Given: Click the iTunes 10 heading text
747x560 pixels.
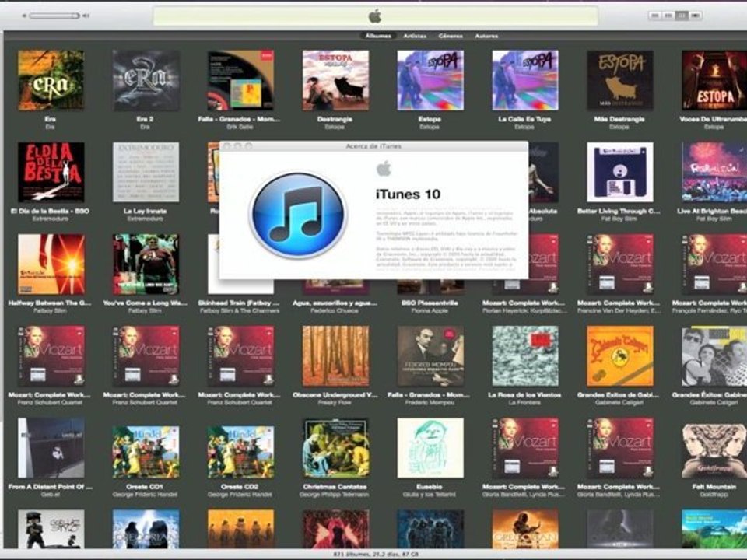Looking at the screenshot, I should [x=409, y=194].
